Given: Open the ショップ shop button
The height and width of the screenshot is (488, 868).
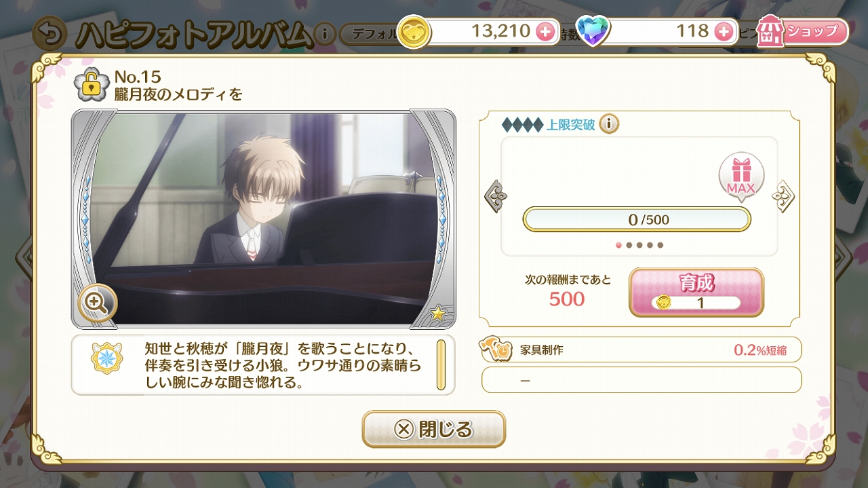Looking at the screenshot, I should 804,31.
